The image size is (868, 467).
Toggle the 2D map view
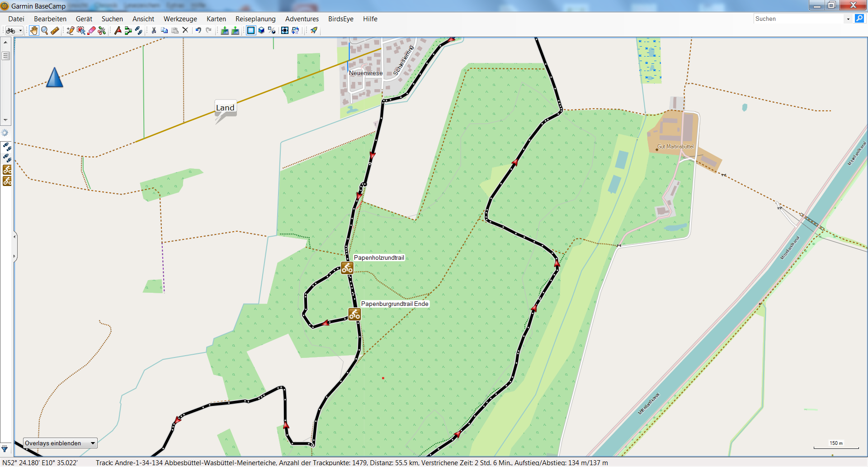(x=251, y=30)
